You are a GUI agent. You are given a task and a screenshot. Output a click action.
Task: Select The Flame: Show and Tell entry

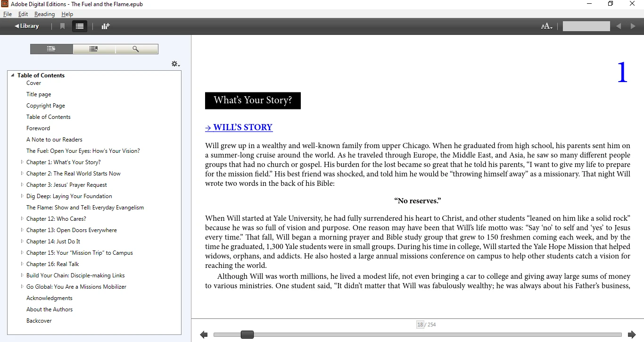85,208
